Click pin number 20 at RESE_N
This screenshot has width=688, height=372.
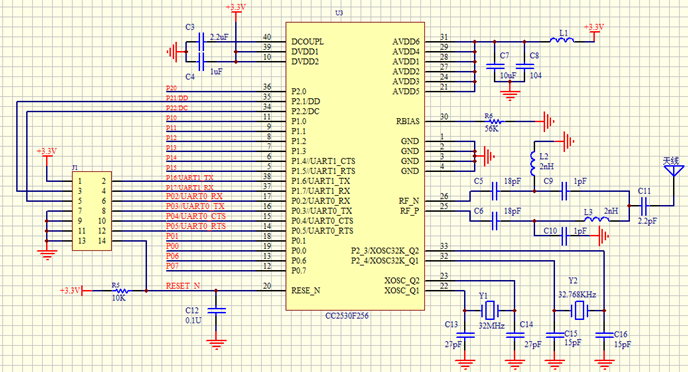(267, 286)
